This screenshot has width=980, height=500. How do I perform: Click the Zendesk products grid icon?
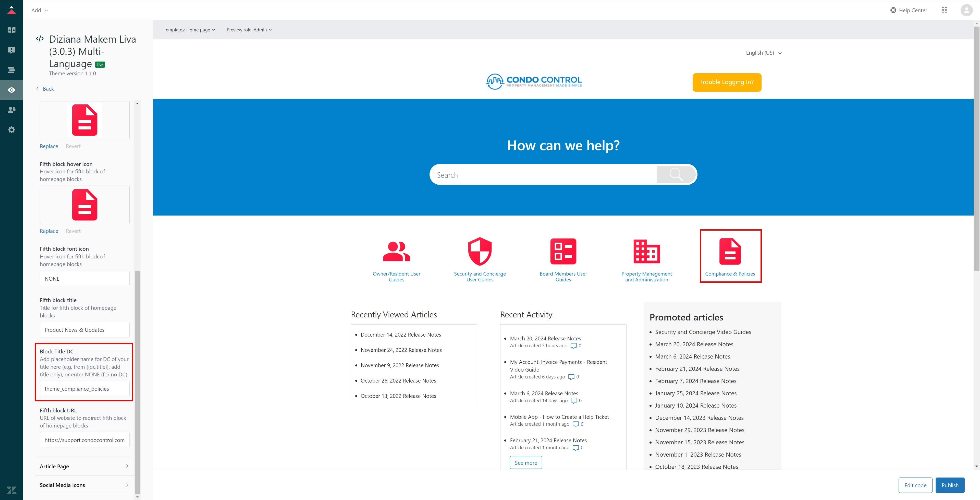click(x=944, y=10)
